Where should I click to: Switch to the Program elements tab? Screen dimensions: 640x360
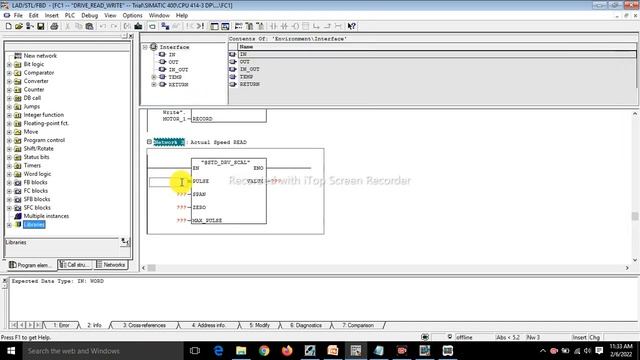click(x=31, y=265)
